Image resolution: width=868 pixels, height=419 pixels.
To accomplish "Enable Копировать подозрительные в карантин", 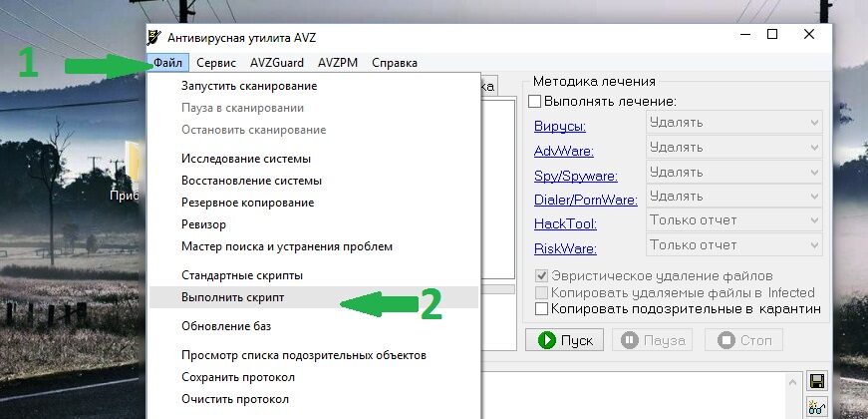I will pyautogui.click(x=541, y=308).
